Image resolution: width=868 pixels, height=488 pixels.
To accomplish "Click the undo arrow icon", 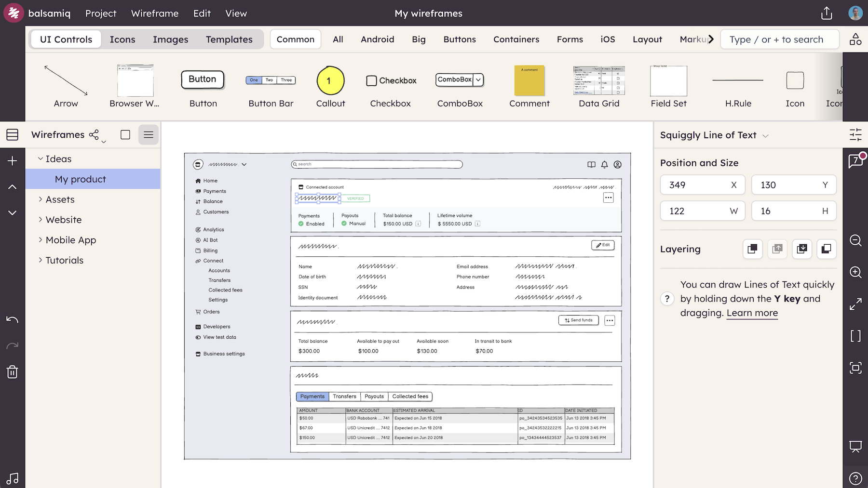I will pos(13,319).
